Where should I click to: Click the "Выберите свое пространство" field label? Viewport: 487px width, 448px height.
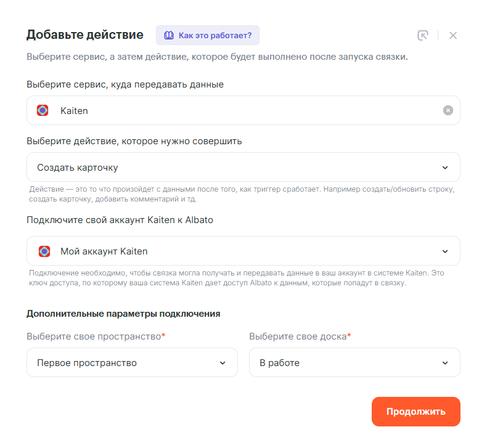[x=94, y=336]
